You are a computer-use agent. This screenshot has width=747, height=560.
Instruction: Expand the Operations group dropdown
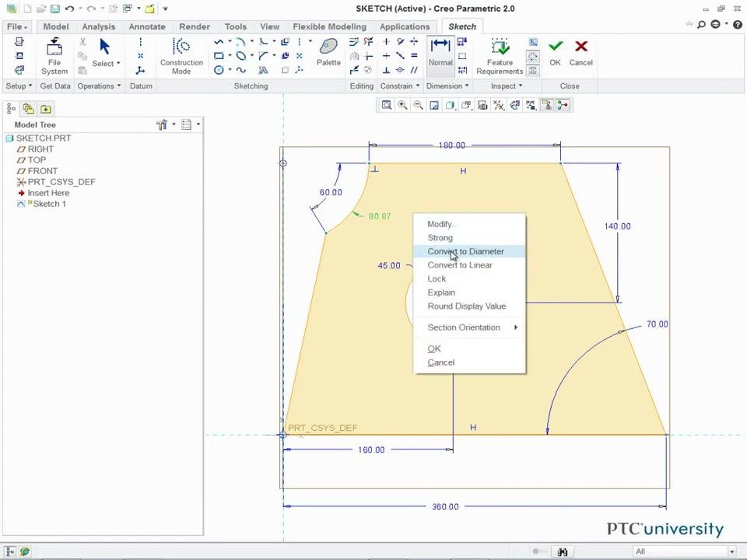99,86
